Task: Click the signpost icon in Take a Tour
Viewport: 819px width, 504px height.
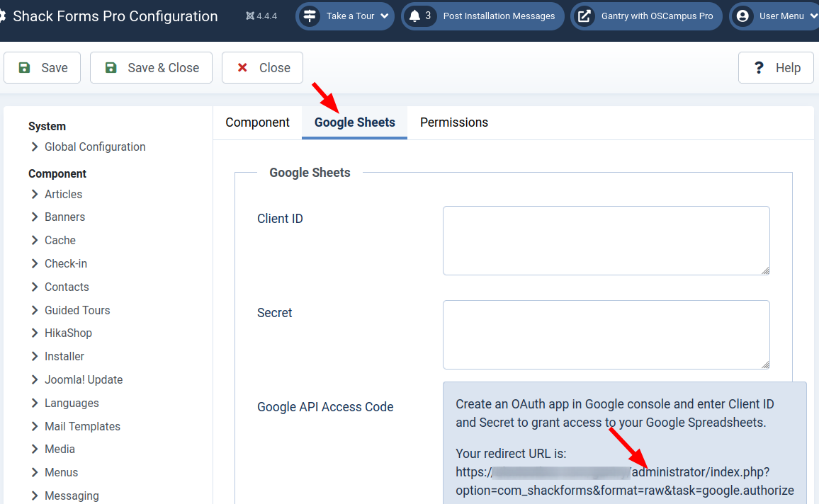Action: (310, 16)
